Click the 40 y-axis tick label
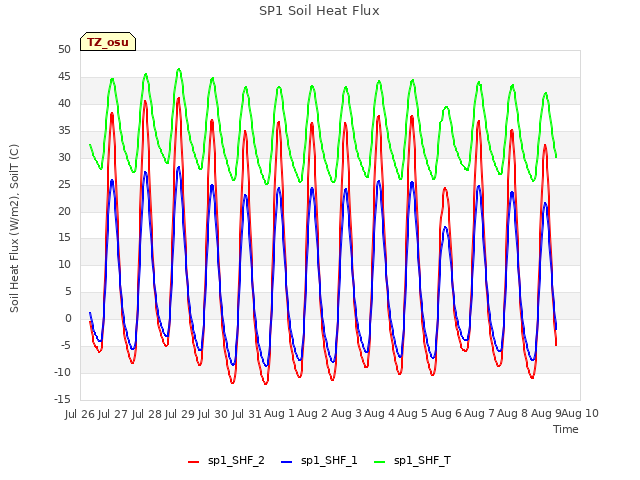Screen dimensions: 640x480 tap(64, 104)
